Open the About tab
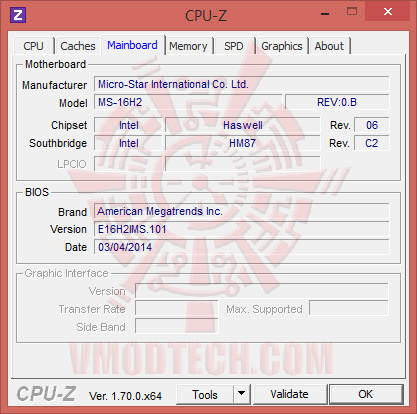Screen dimensions: 417x414 coord(329,46)
